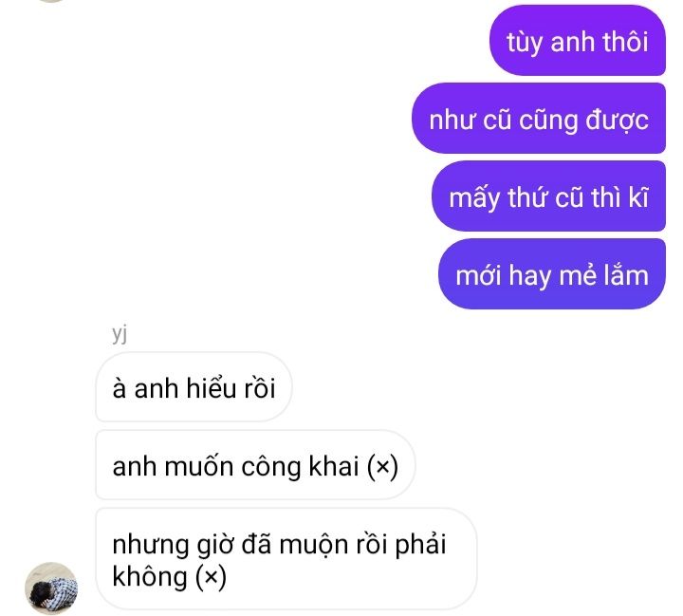Screen dimensions: 683x616
Task: Click the word 'muốn' in yj's second message
Action: coord(199,466)
